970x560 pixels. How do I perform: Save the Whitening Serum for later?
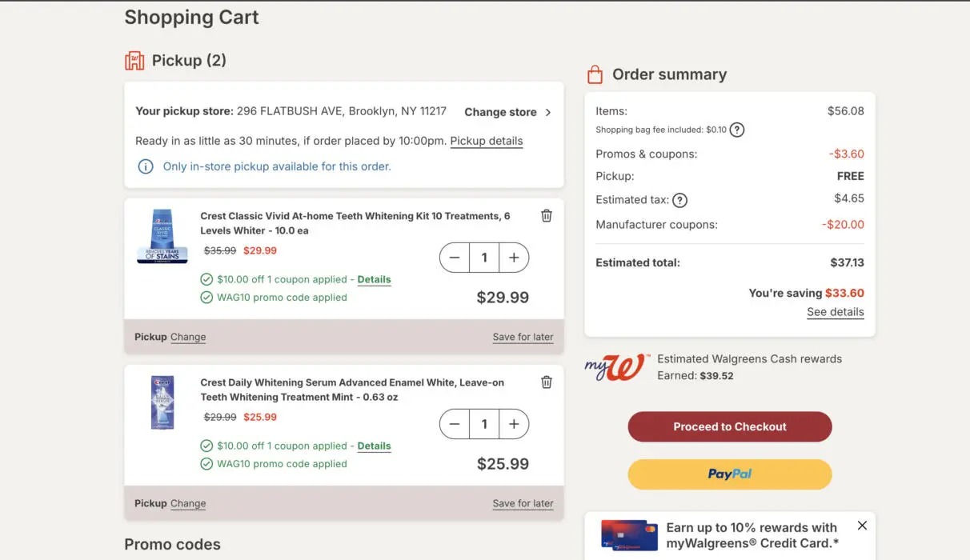523,503
